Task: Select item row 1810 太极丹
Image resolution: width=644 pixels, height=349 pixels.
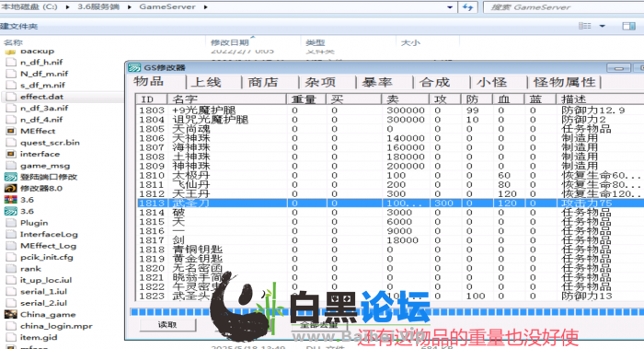Action: [x=390, y=175]
